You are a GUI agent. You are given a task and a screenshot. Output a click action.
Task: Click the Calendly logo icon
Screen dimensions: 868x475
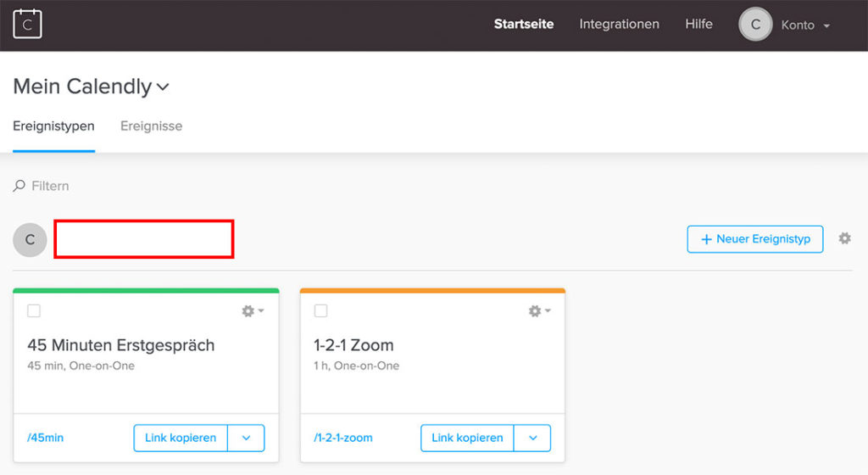coord(27,24)
